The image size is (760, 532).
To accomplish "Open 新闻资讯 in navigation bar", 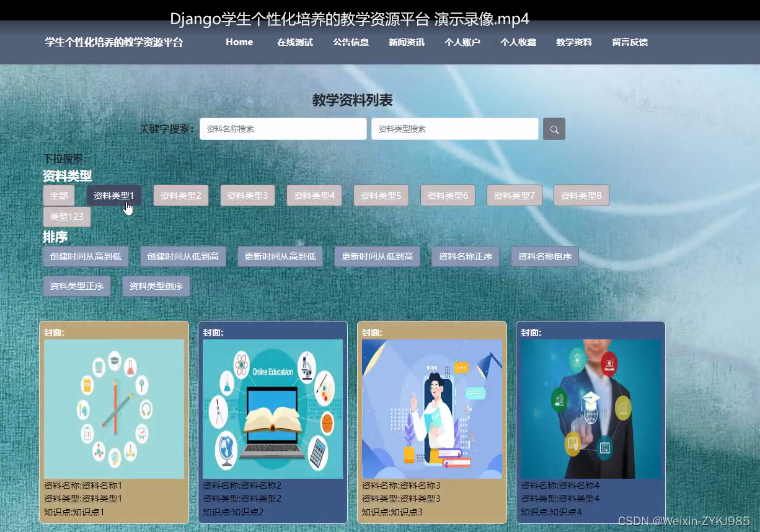I will [x=407, y=42].
